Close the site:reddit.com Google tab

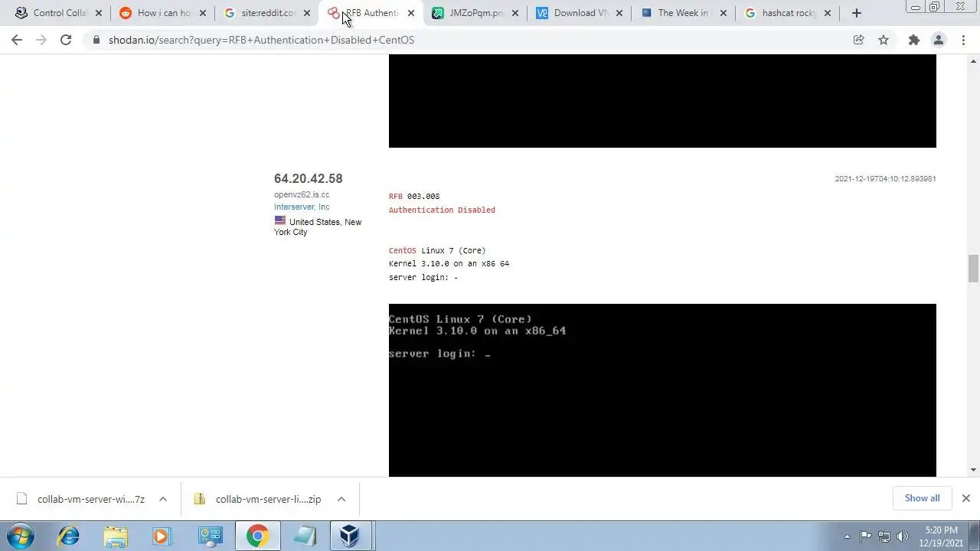tap(307, 13)
